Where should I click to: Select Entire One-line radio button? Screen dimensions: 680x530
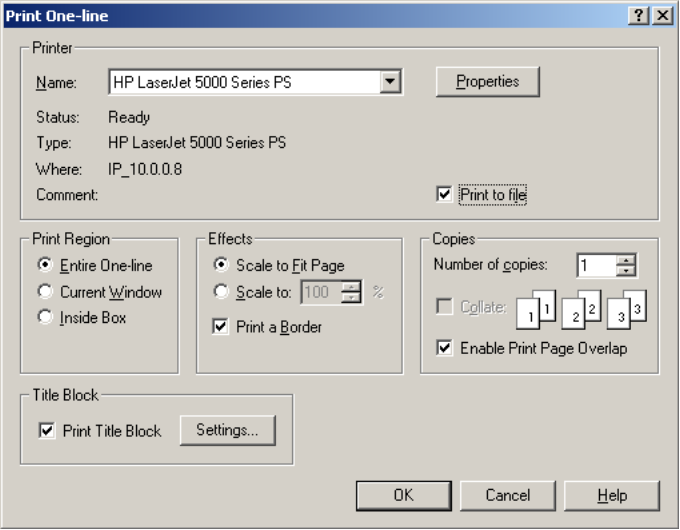(45, 265)
